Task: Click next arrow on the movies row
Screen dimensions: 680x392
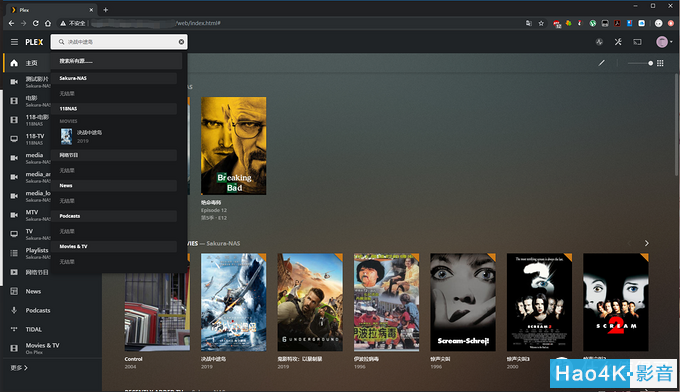Action: click(x=646, y=243)
